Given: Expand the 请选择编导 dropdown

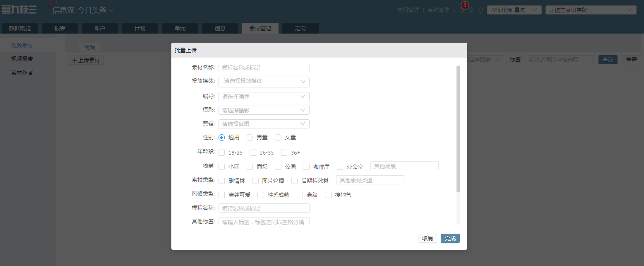Looking at the screenshot, I should click(x=264, y=97).
